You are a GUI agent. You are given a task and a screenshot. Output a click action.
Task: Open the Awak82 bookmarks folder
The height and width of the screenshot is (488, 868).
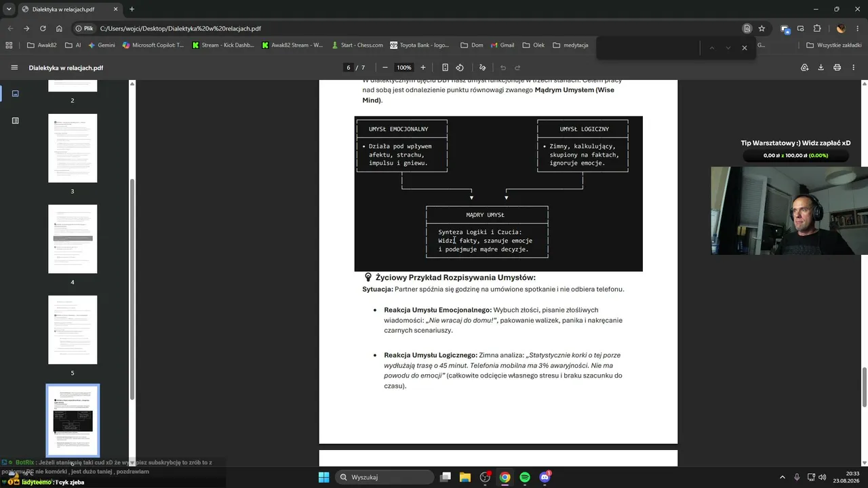tap(41, 45)
